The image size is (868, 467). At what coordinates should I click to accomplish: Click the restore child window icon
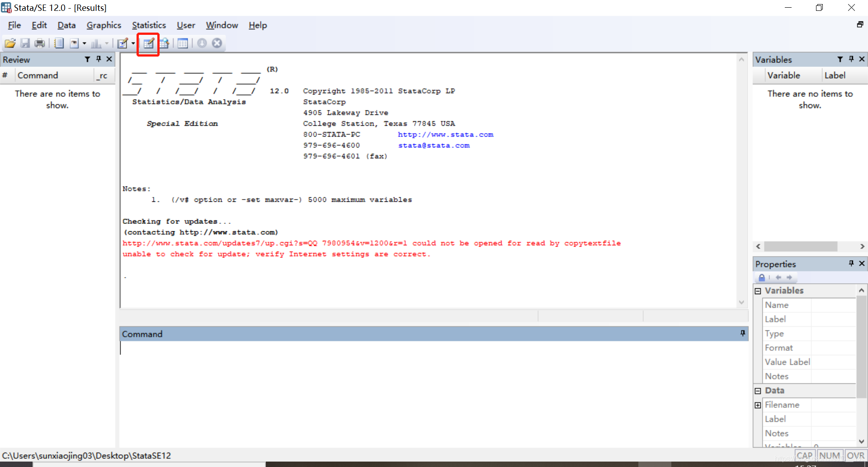[x=860, y=24]
